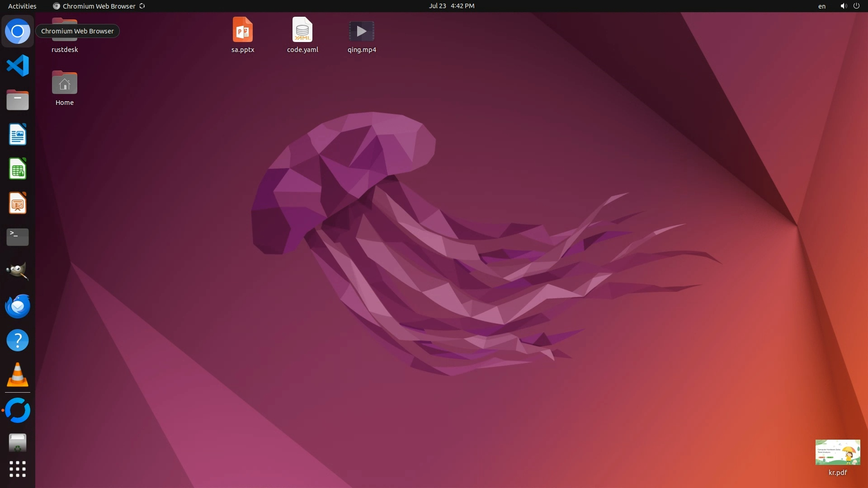Launch VLC media player from dock

[18, 375]
